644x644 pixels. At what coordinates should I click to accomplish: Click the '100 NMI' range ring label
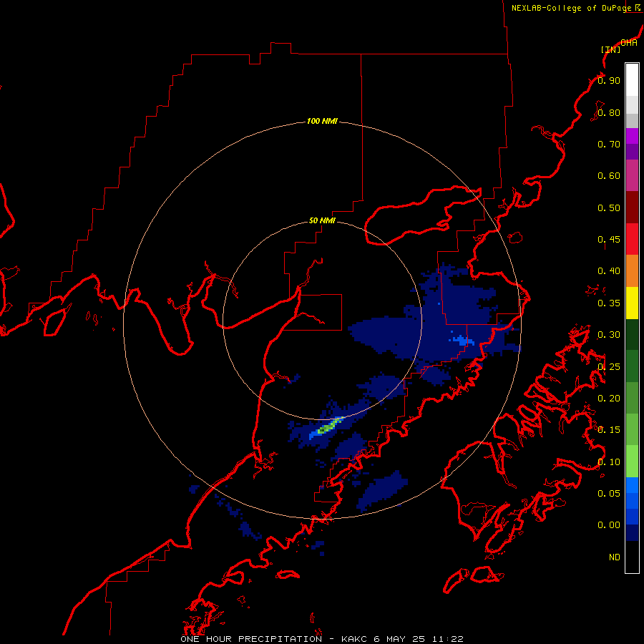(x=322, y=121)
